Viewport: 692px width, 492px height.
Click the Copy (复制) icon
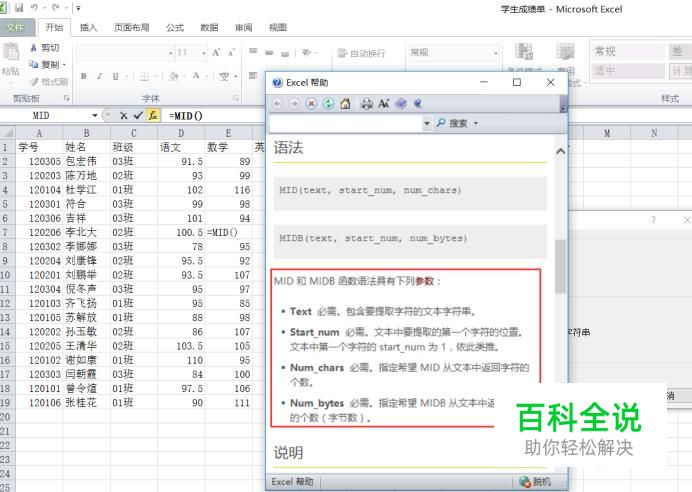coord(34,64)
